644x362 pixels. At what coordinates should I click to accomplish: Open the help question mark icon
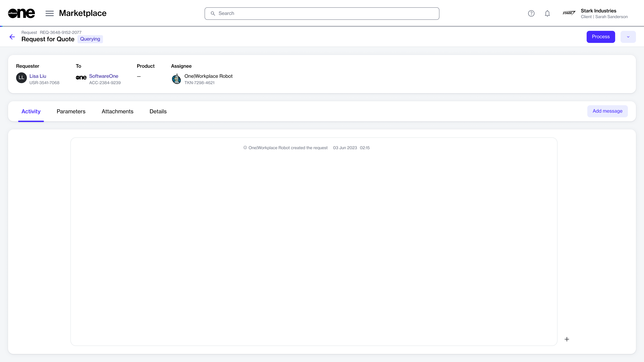click(x=531, y=13)
